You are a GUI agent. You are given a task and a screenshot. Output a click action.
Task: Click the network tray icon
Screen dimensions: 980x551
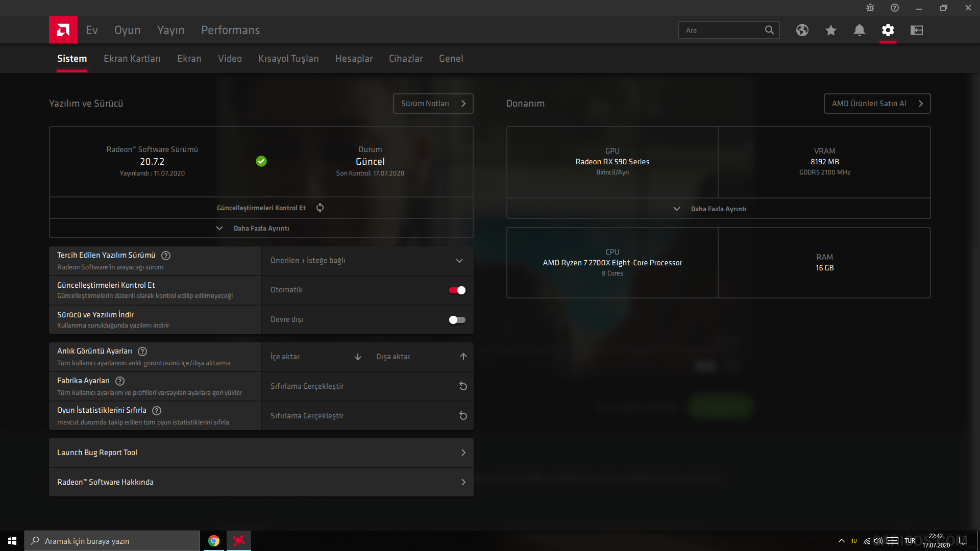click(867, 541)
